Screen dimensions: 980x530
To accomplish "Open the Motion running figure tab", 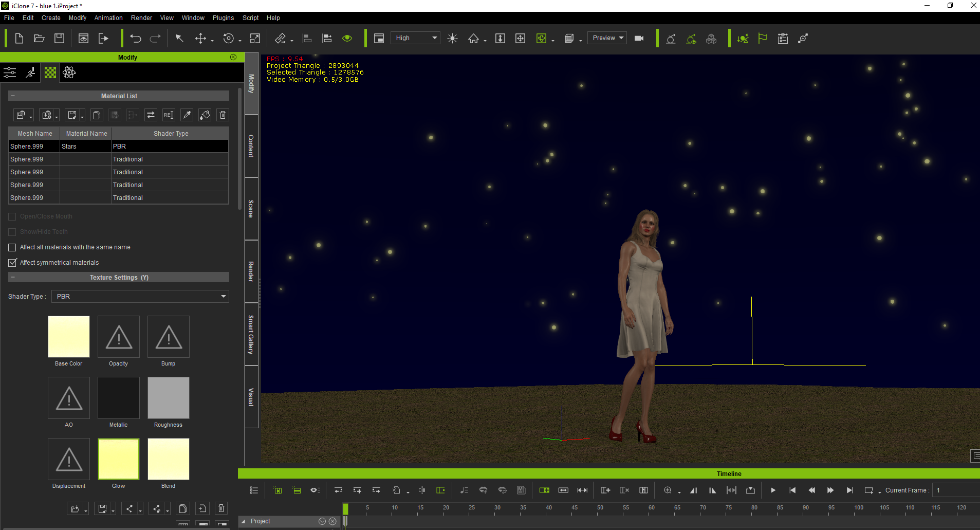I will click(x=31, y=72).
